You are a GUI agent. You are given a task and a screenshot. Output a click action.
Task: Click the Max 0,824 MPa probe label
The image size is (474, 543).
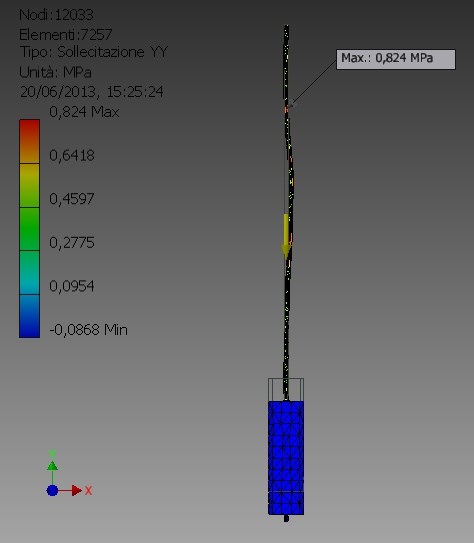click(x=396, y=59)
